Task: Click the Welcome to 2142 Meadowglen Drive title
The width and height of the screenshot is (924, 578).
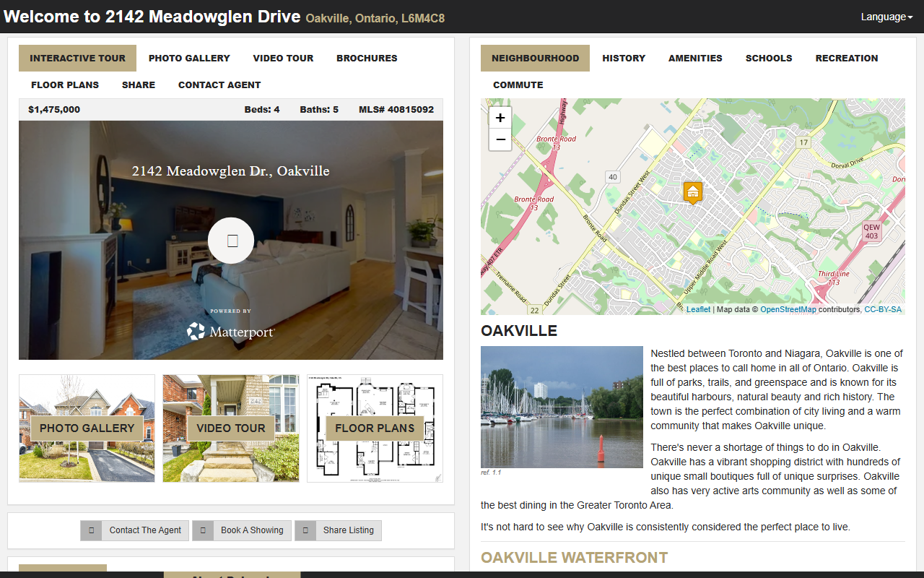Action: (x=152, y=17)
